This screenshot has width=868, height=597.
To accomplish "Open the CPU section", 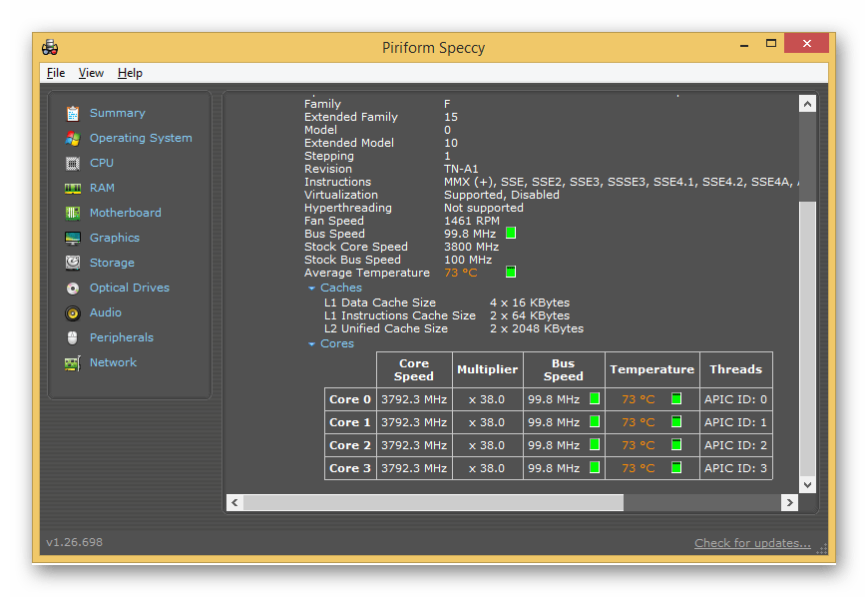I will coord(102,163).
